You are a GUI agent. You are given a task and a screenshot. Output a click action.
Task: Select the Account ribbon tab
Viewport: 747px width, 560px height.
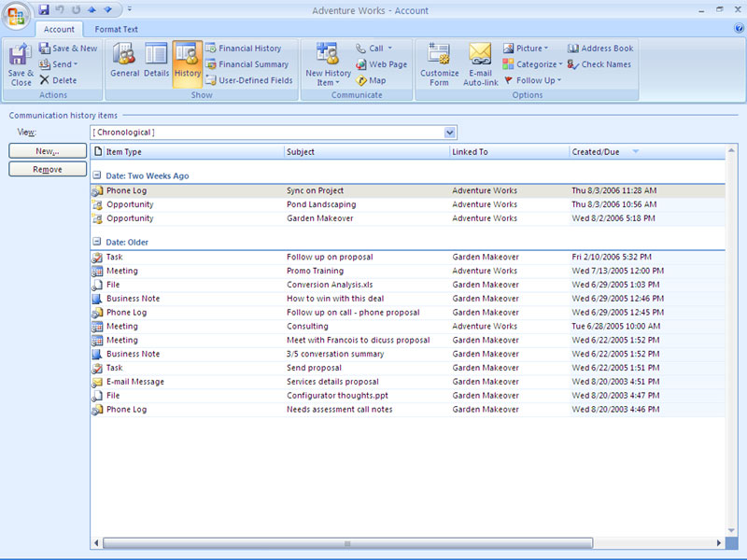[x=59, y=30]
